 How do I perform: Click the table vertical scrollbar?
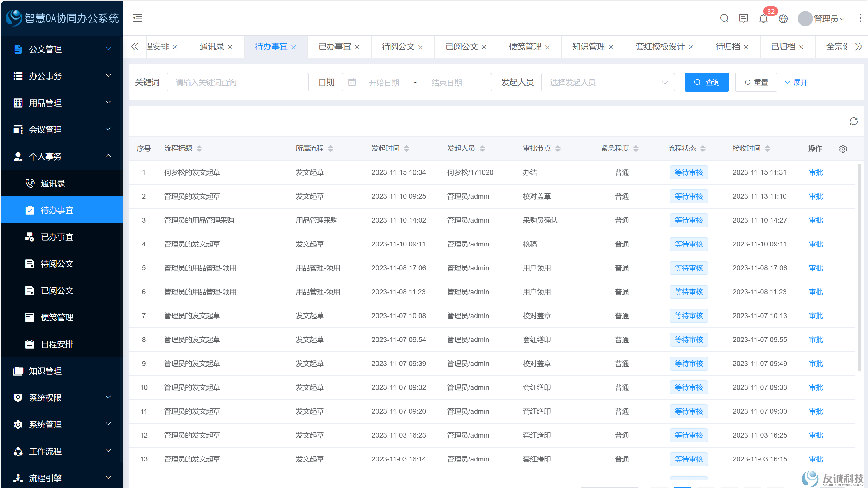point(859,268)
